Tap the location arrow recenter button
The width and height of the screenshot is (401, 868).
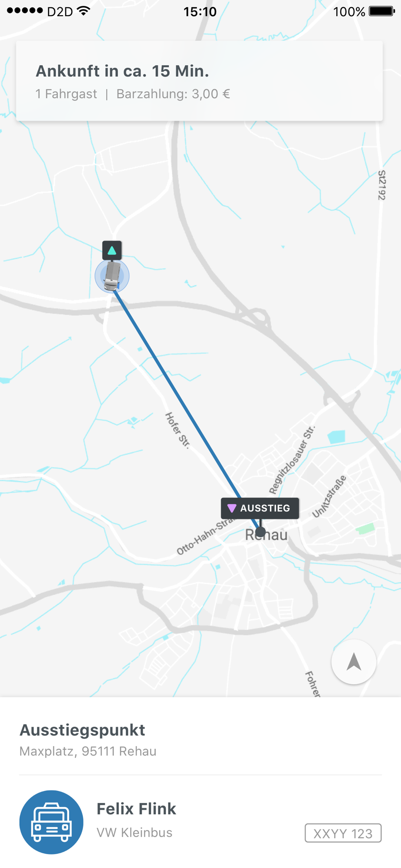pos(354,662)
